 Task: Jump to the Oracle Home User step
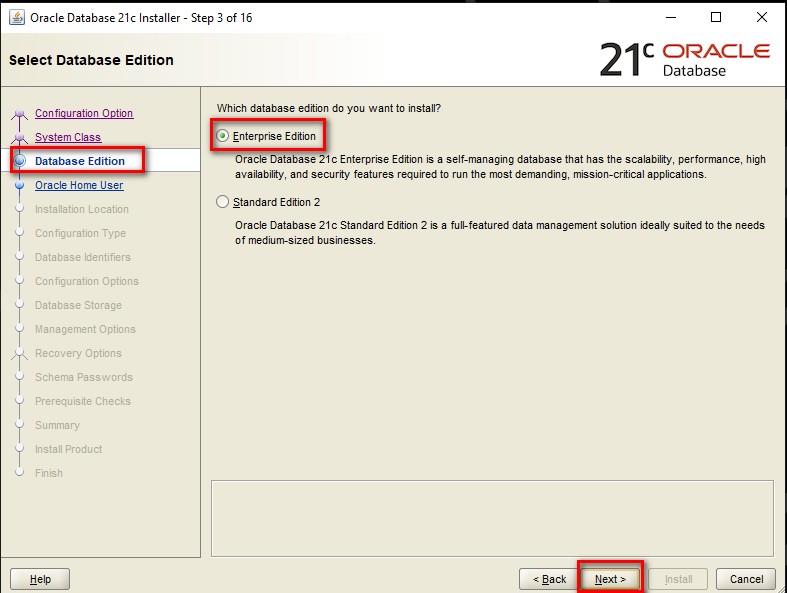[79, 185]
